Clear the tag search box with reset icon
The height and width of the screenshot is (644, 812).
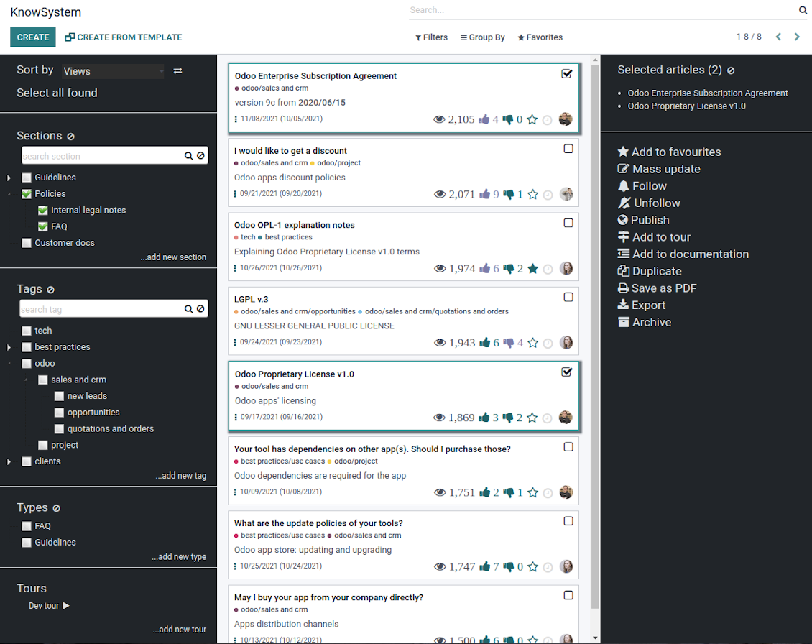[201, 309]
